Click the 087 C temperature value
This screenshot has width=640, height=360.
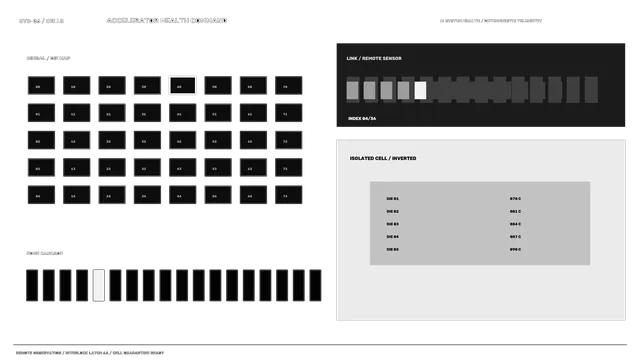[x=515, y=237]
